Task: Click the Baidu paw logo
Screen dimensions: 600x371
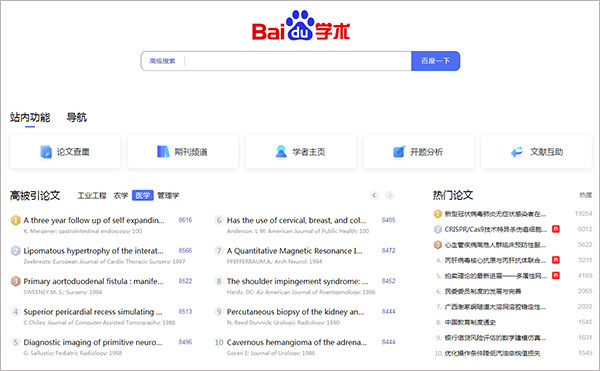Action: 300,25
